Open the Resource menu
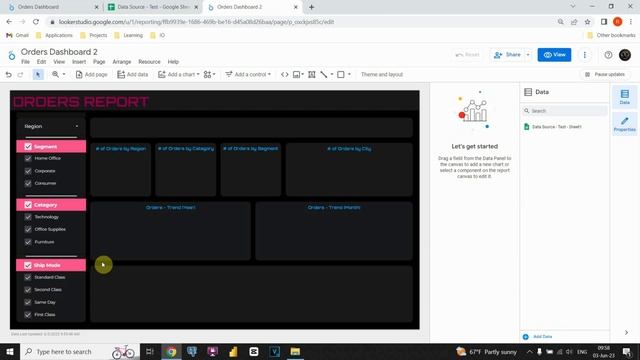 tap(149, 62)
